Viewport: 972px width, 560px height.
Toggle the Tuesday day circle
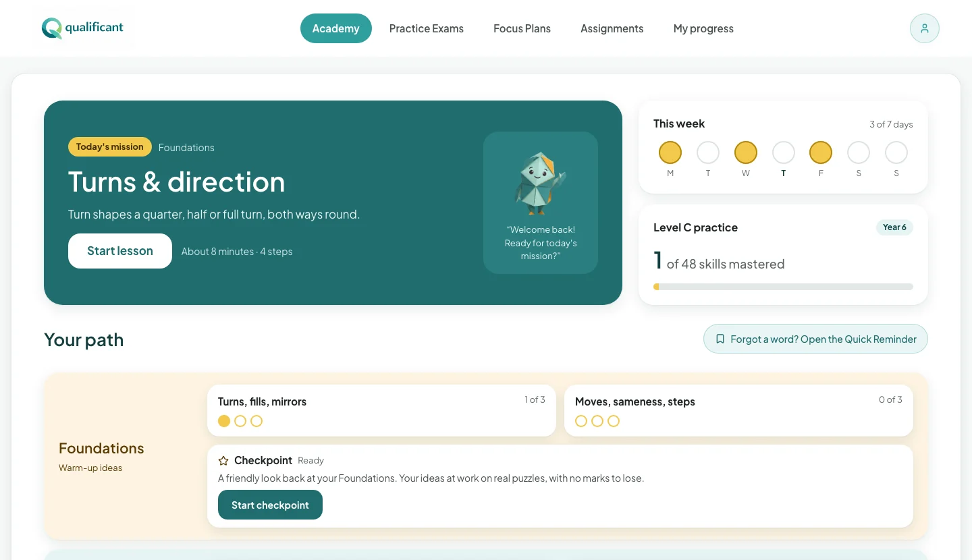(708, 152)
